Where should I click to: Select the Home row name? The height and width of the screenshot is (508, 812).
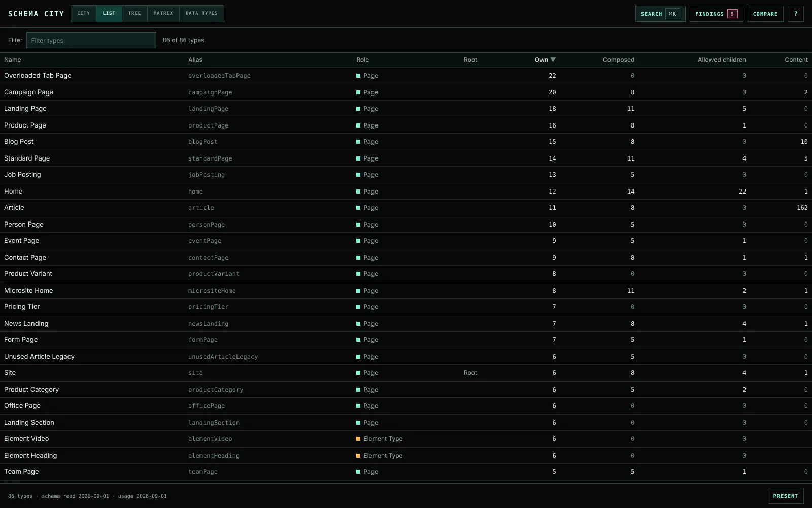tap(13, 192)
